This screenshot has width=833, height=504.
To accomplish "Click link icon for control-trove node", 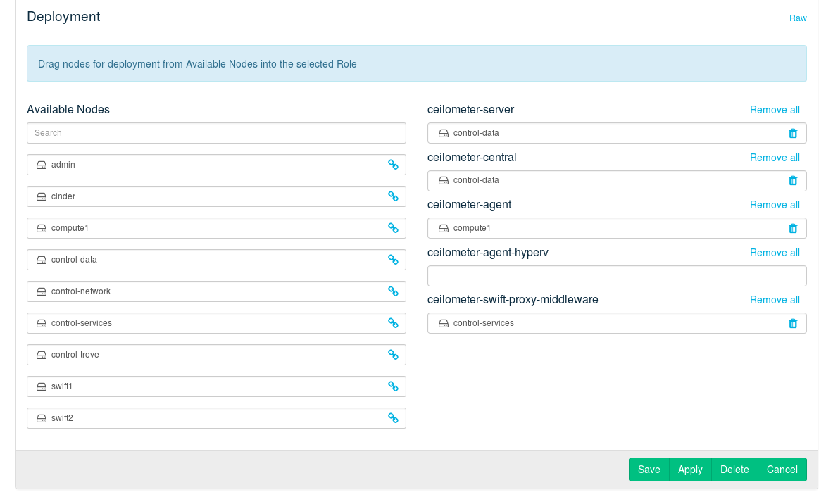I will tap(393, 355).
